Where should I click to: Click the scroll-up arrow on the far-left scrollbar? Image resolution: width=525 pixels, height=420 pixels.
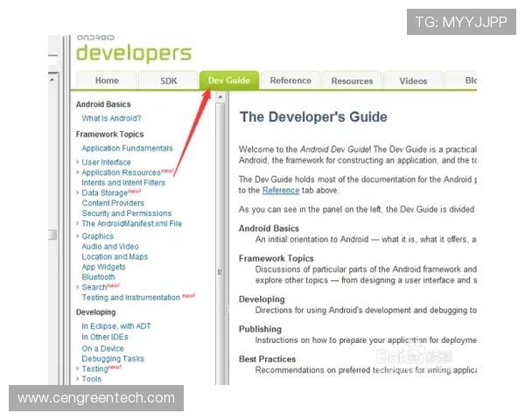coord(52,80)
